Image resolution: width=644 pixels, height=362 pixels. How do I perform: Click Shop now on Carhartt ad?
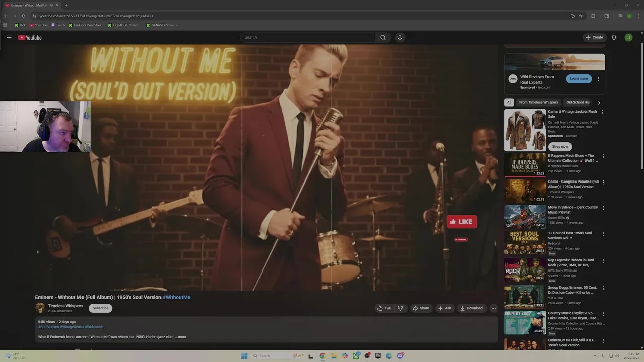click(559, 146)
